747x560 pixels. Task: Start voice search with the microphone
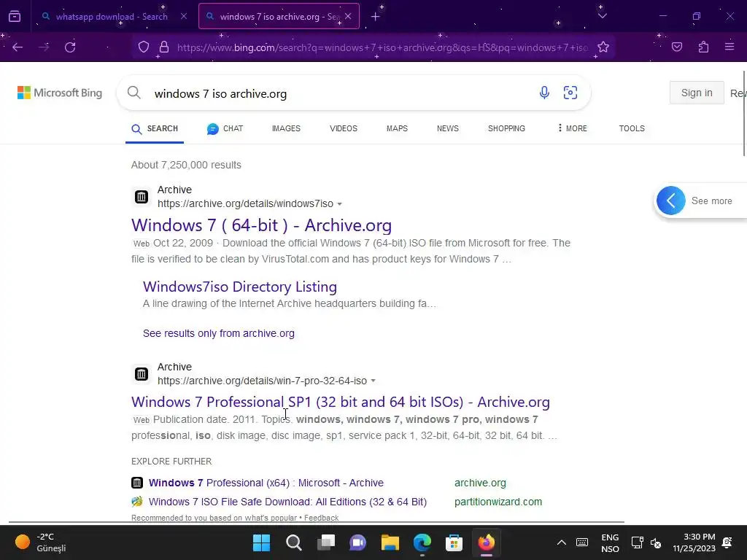[544, 93]
